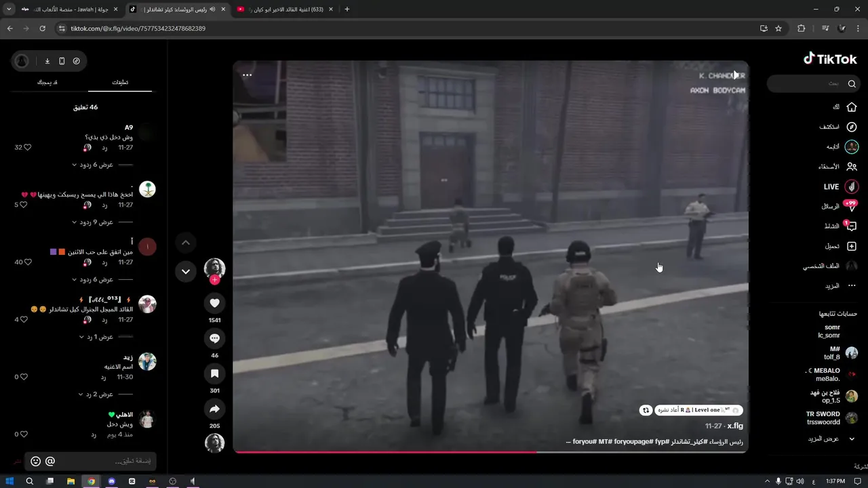Bookmark the video with the save icon

coord(215,373)
